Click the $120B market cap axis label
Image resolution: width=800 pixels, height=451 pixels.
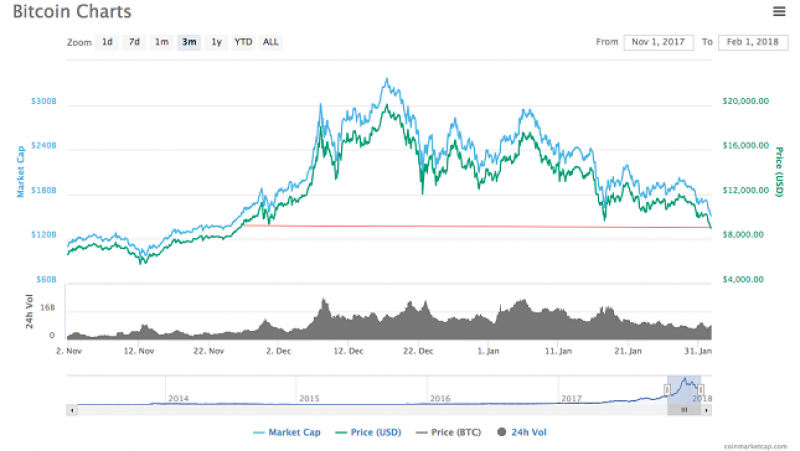coord(43,235)
